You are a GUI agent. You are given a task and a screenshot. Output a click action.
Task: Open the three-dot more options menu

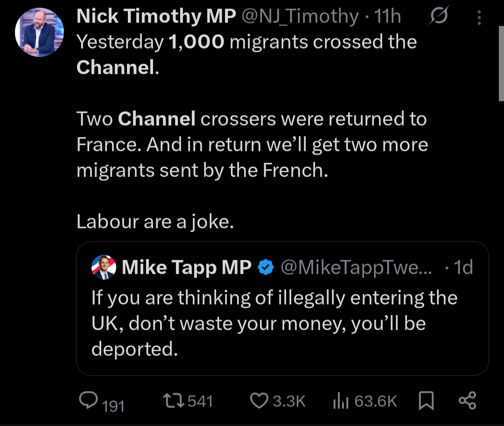pyautogui.click(x=479, y=18)
